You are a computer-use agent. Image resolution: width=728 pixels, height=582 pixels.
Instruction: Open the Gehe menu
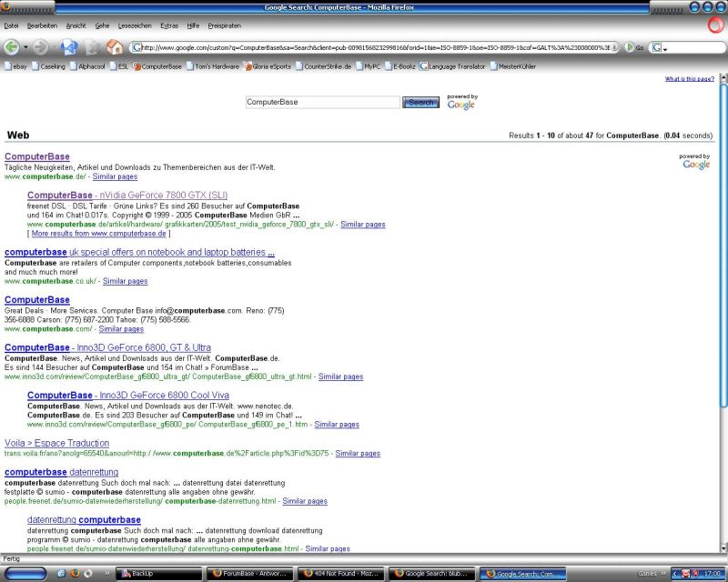click(x=102, y=26)
